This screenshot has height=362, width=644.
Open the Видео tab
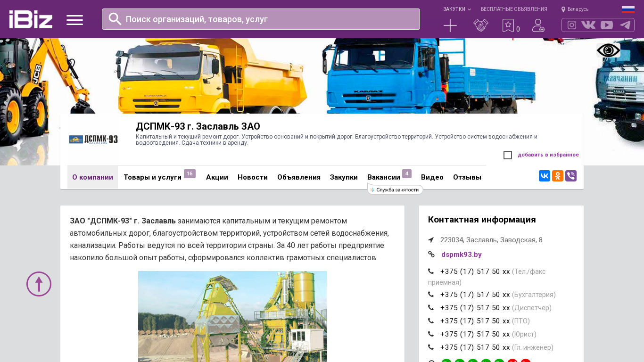tap(432, 177)
